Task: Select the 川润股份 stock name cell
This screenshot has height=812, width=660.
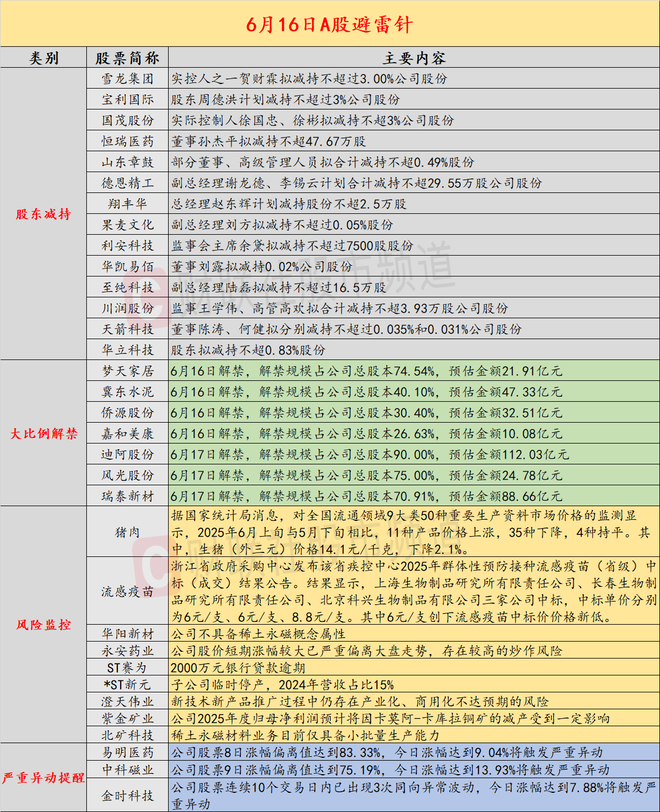Action: pos(127,308)
